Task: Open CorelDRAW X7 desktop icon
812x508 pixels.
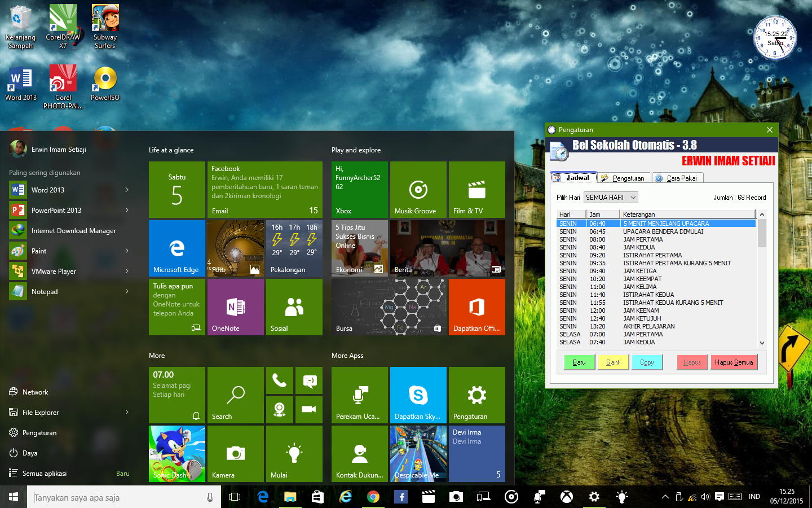Action: 63,27
